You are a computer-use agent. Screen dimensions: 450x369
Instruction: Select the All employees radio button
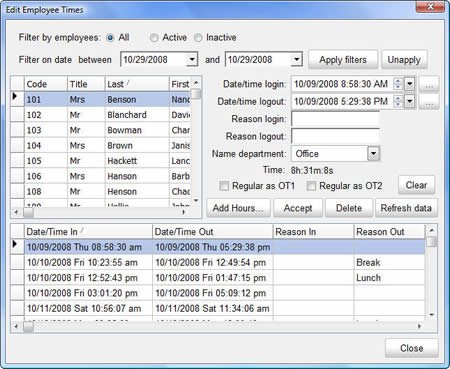click(110, 38)
